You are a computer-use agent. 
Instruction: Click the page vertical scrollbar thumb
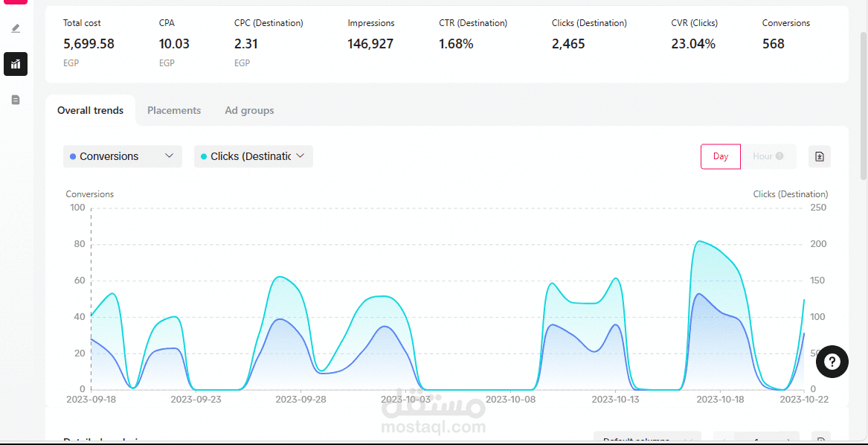864,105
